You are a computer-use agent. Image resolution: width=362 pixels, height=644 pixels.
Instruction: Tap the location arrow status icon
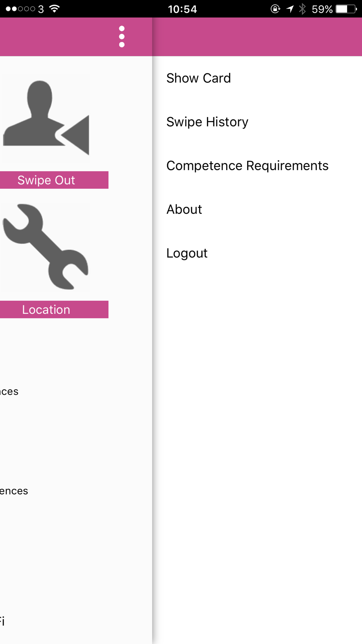tap(290, 9)
